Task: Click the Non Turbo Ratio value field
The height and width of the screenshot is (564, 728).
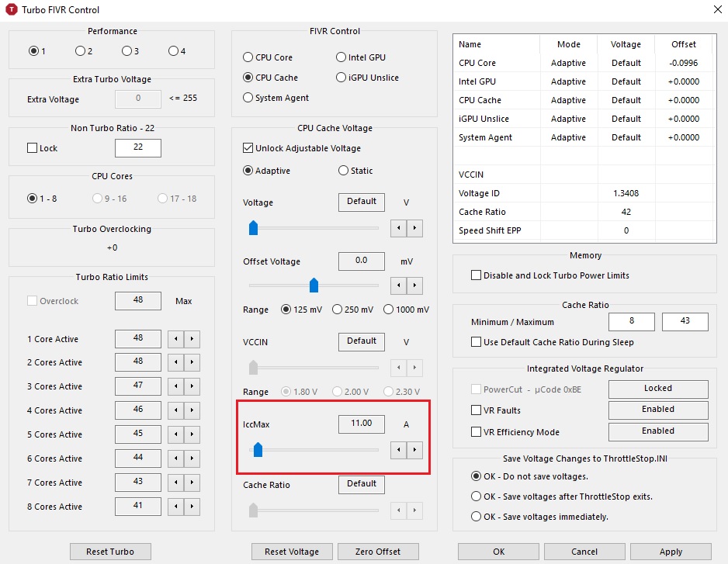Action: pos(138,147)
